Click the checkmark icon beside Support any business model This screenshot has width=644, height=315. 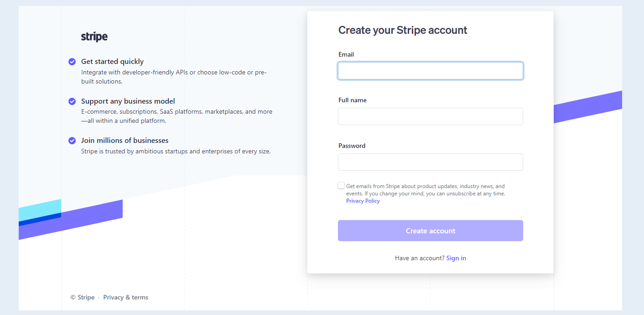72,101
